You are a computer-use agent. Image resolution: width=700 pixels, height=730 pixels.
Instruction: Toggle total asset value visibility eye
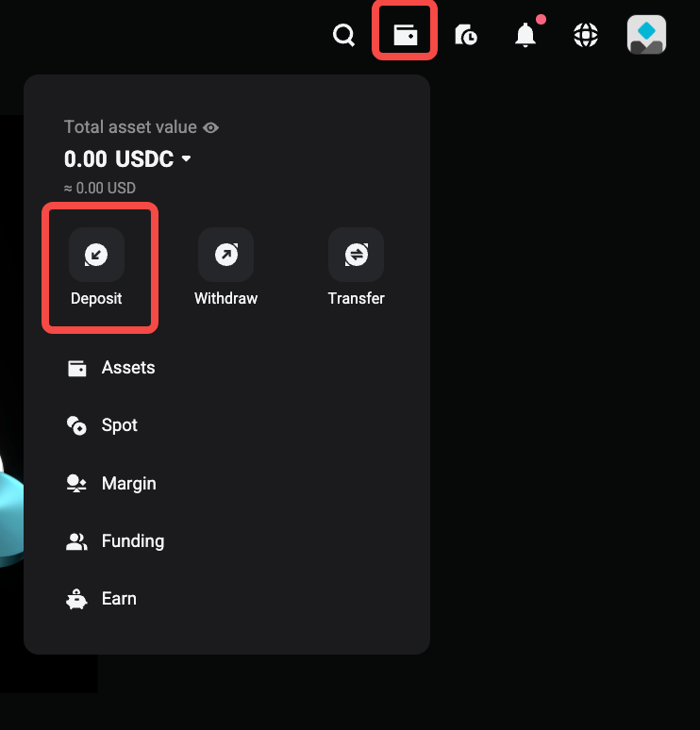(210, 127)
